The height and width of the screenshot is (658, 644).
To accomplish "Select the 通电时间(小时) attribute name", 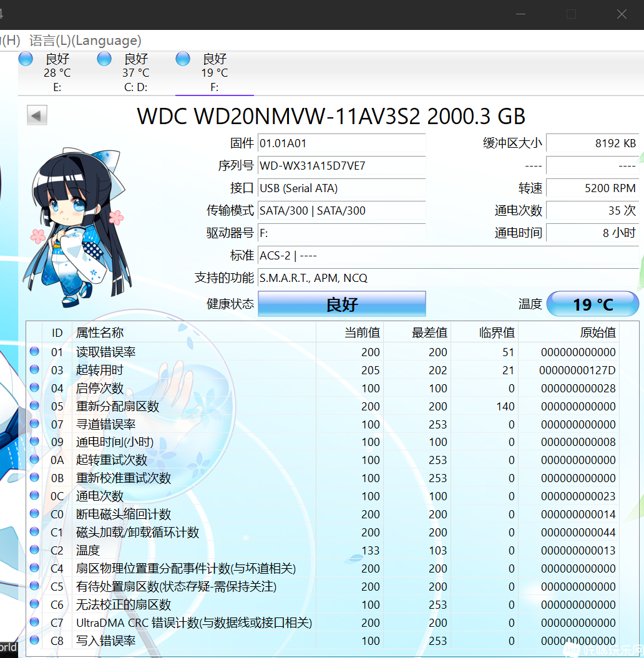I will [x=115, y=442].
